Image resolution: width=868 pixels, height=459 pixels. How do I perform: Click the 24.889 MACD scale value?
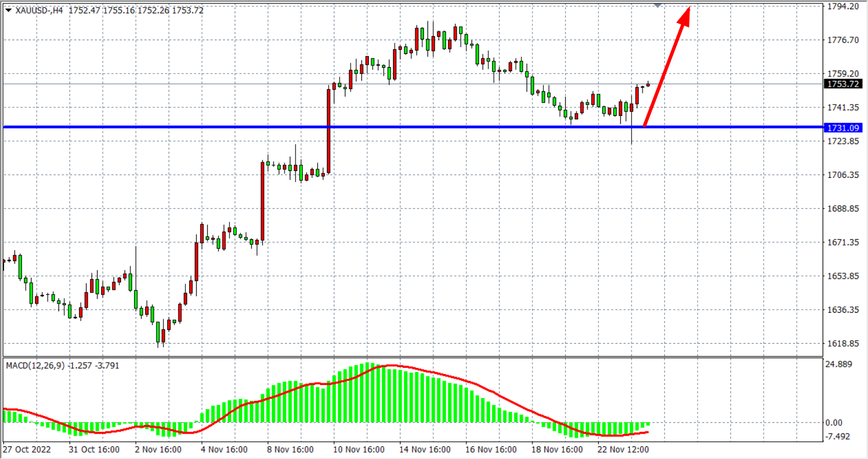[838, 364]
